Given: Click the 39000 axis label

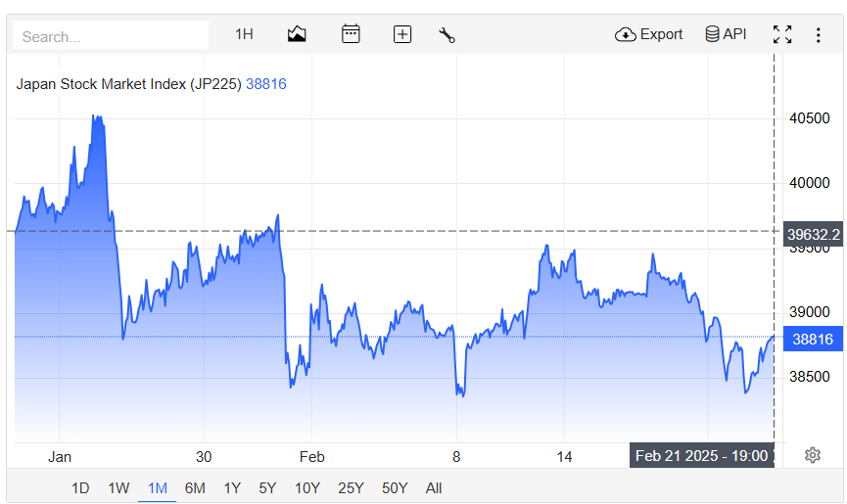Looking at the screenshot, I should [809, 312].
